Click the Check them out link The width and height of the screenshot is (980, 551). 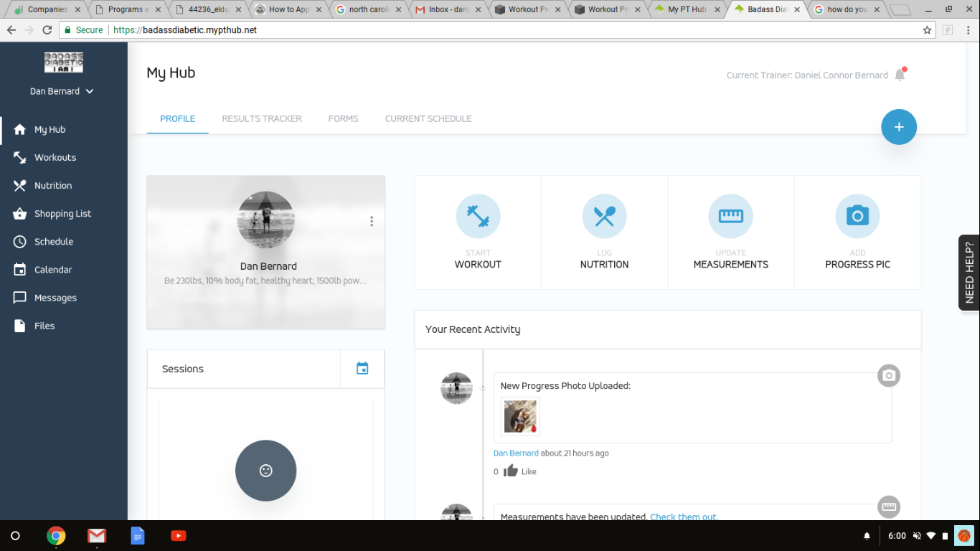(x=684, y=516)
